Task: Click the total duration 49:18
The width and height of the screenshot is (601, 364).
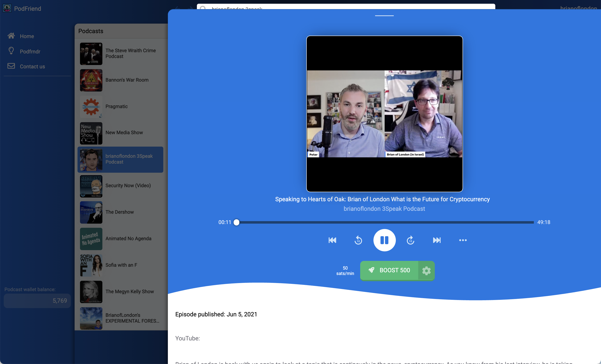Action: [x=544, y=222]
